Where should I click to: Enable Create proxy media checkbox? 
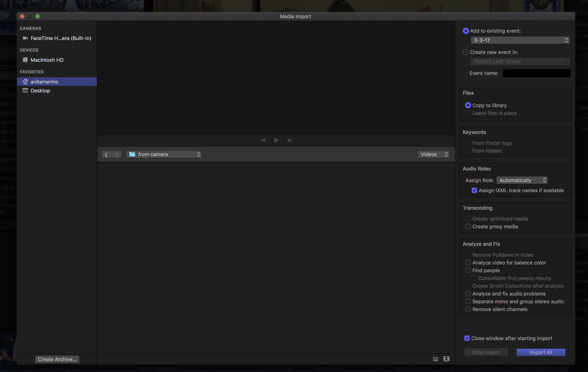(x=468, y=227)
